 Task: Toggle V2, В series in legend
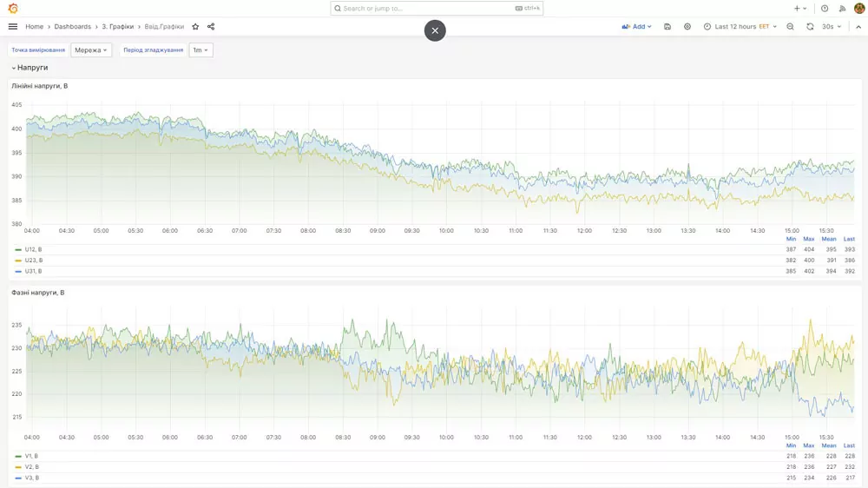(x=31, y=467)
